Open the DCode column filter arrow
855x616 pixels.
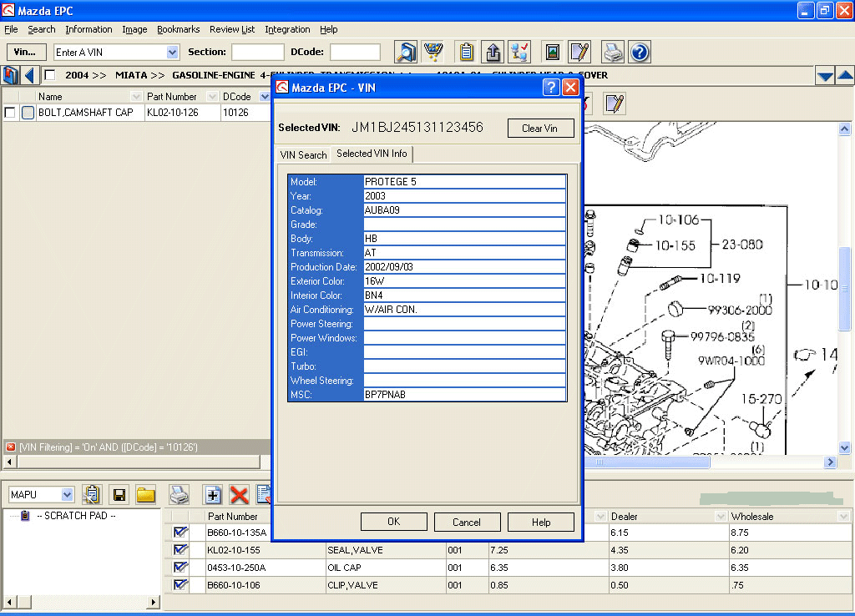point(265,97)
